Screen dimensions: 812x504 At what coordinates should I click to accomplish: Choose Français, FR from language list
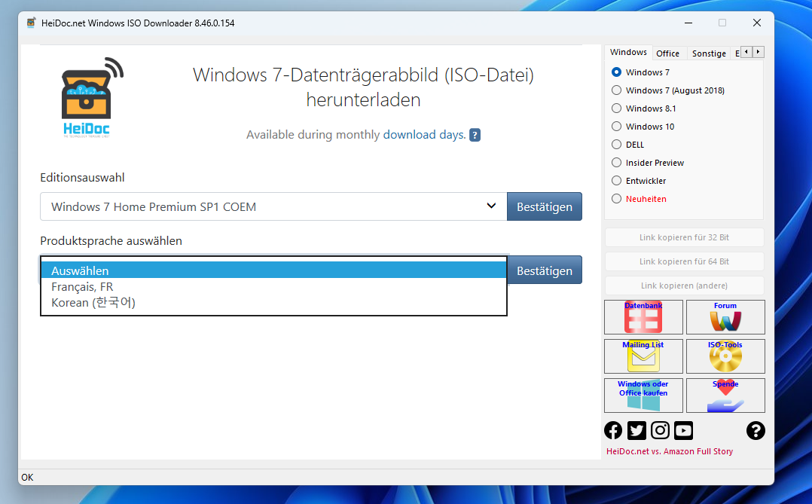point(273,286)
